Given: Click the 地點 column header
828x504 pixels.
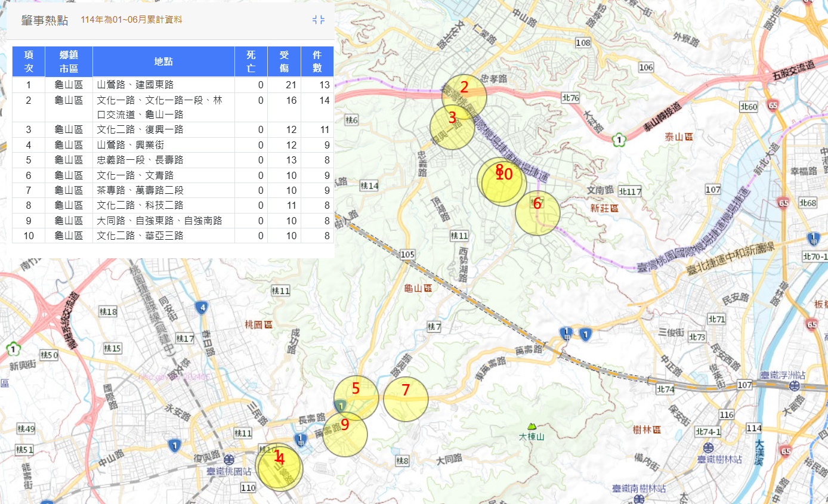Looking at the screenshot, I should point(163,61).
